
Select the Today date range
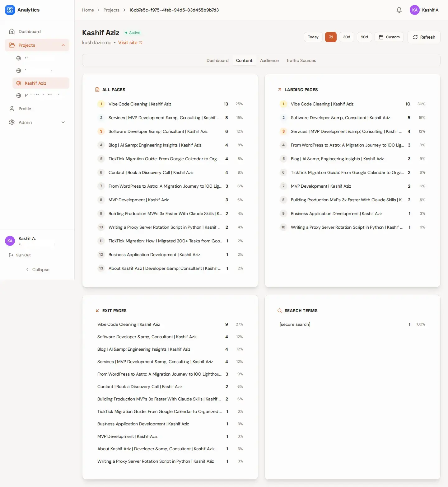tap(313, 37)
